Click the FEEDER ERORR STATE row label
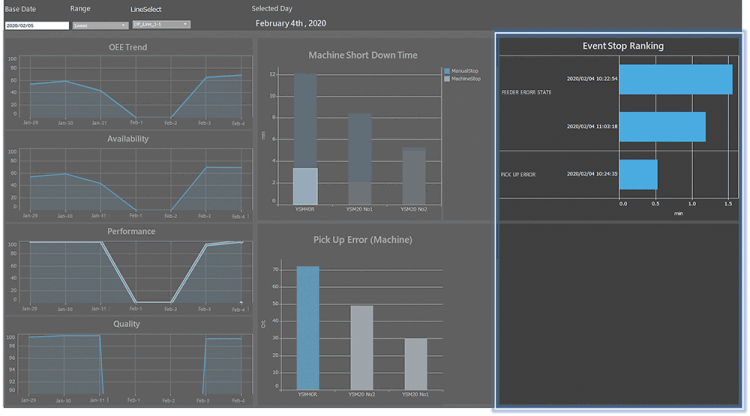Image resolution: width=750 pixels, height=416 pixels. coord(526,91)
